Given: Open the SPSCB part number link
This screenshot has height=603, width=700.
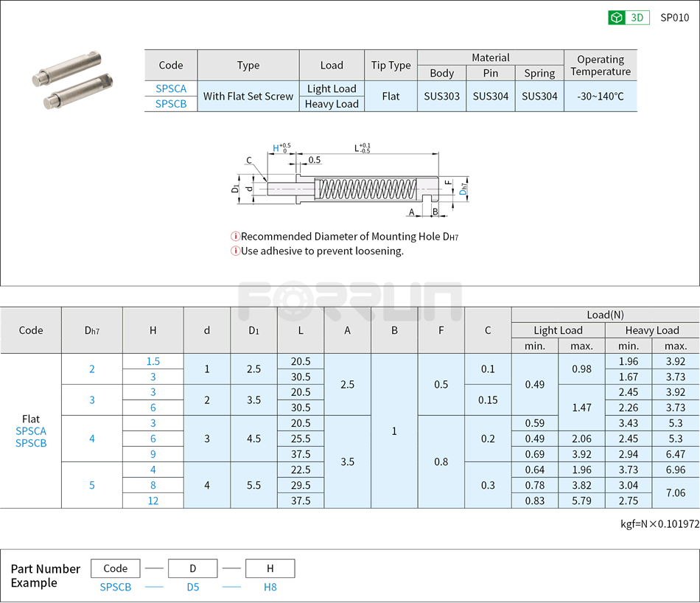Looking at the screenshot, I should [x=115, y=587].
